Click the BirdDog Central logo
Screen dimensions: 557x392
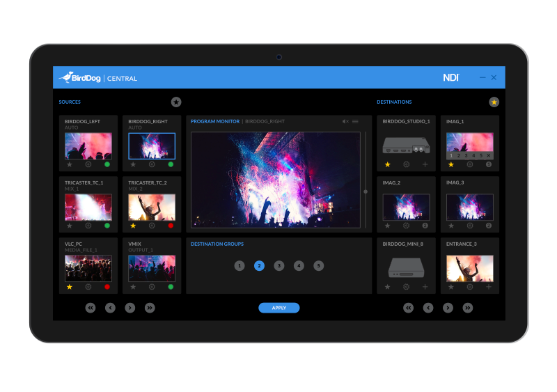pos(98,78)
